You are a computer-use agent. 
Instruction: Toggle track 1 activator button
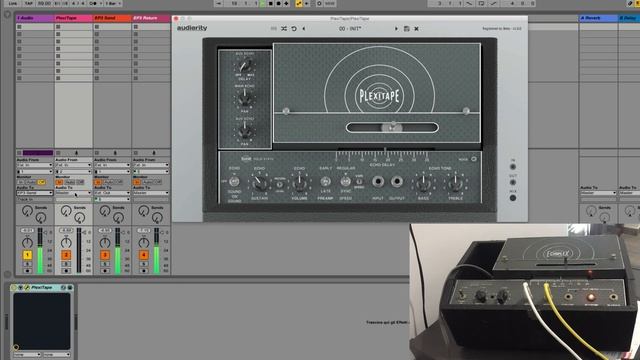27,255
